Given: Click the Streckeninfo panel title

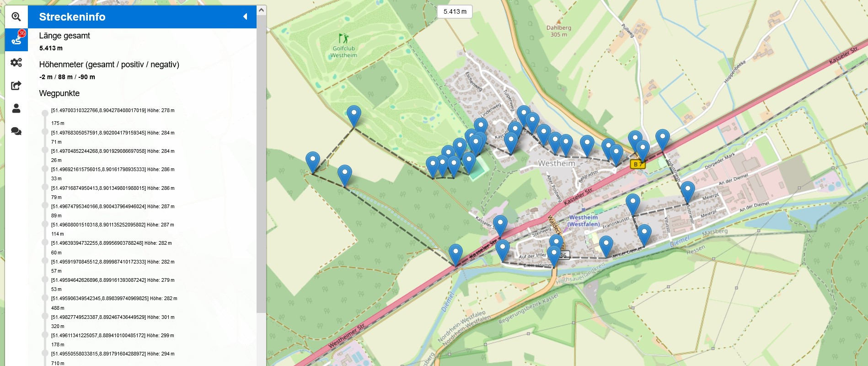Looking at the screenshot, I should (72, 17).
